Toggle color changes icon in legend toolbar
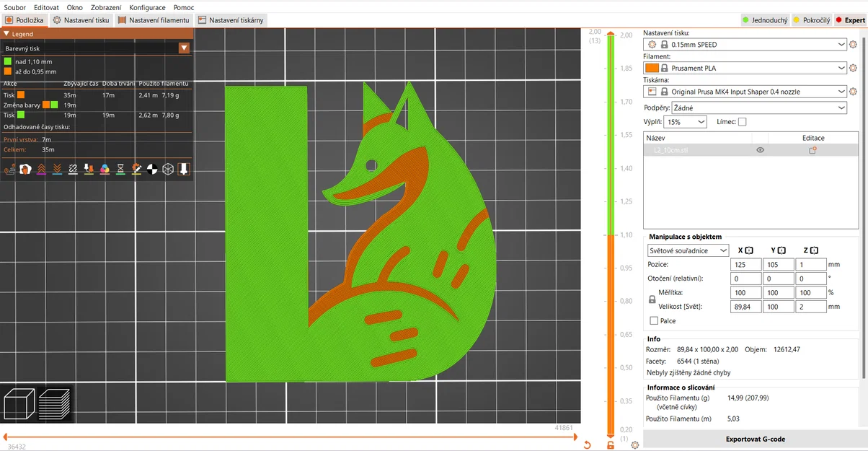868x451 pixels. pos(105,169)
